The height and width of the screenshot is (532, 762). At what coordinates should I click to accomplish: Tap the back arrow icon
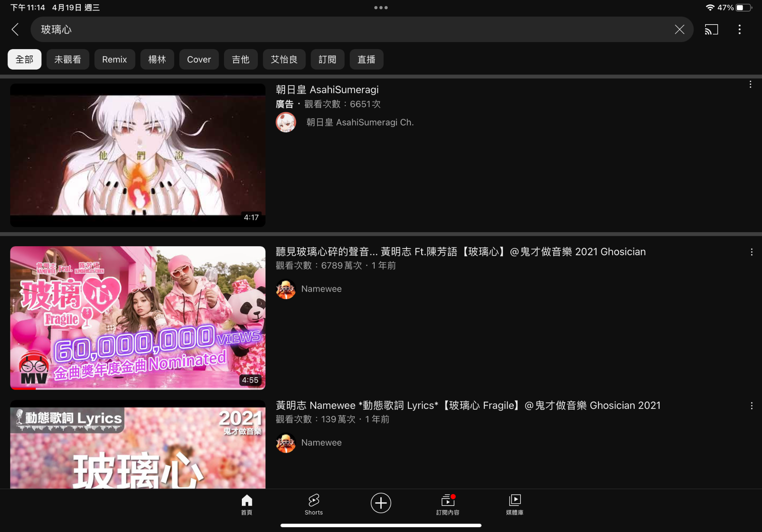(x=15, y=29)
